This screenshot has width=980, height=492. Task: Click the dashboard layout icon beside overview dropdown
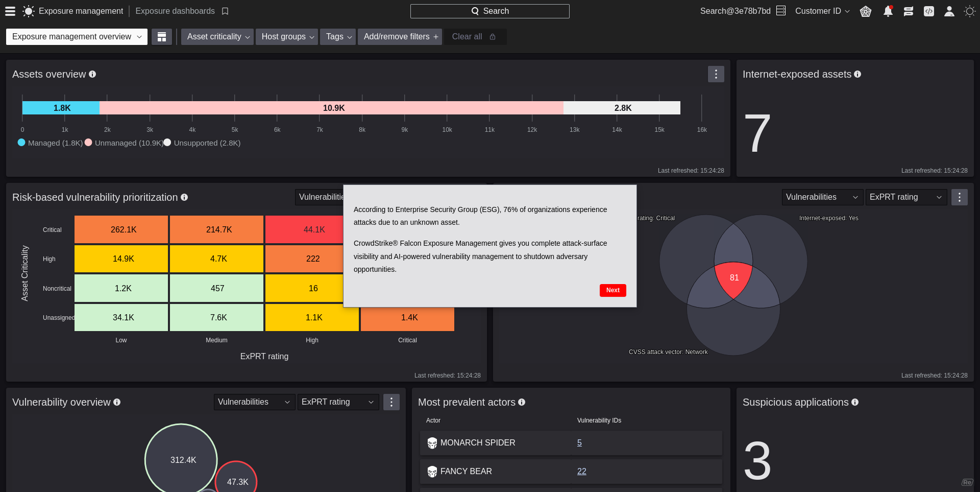click(x=162, y=36)
